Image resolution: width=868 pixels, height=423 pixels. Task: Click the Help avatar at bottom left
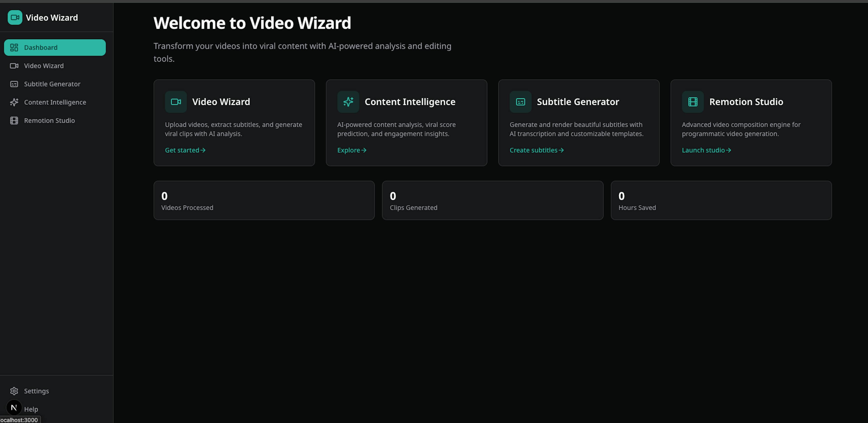coord(14,407)
